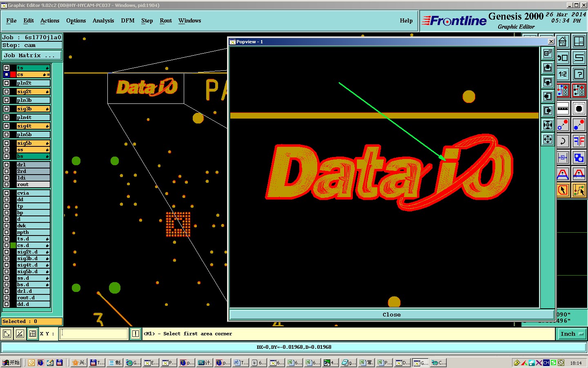588x368 pixels.
Task: Select the hollow-to-red point snap icon
Action: coord(563,125)
